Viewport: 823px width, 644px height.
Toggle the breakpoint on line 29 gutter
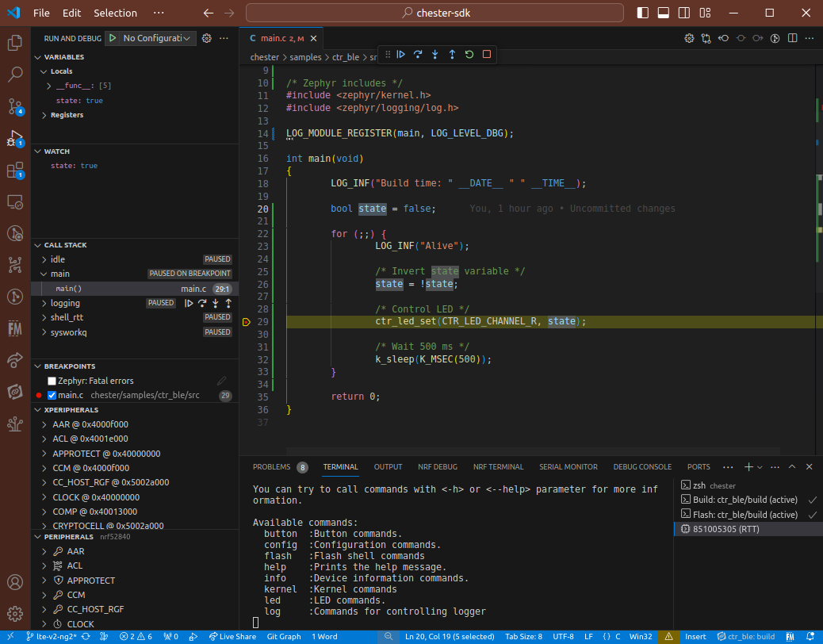[x=247, y=322]
